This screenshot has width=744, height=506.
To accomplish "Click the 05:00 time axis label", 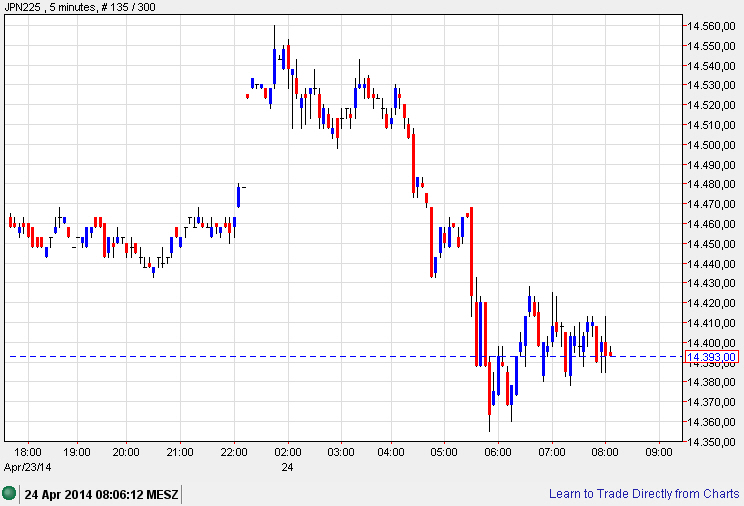I will tap(444, 452).
